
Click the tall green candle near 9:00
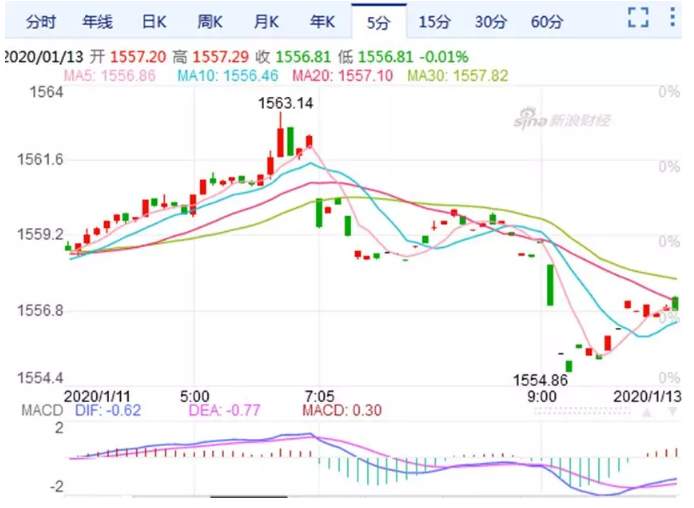click(x=550, y=285)
